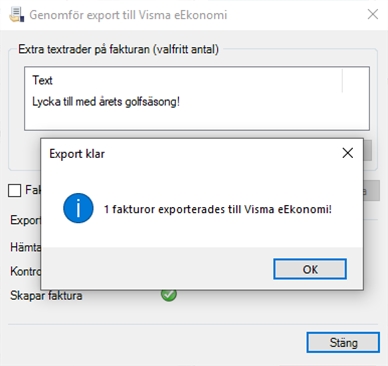This screenshot has width=388, height=366.
Task: Click the partly hidden gray button beside the checkbox row
Action: 371,191
